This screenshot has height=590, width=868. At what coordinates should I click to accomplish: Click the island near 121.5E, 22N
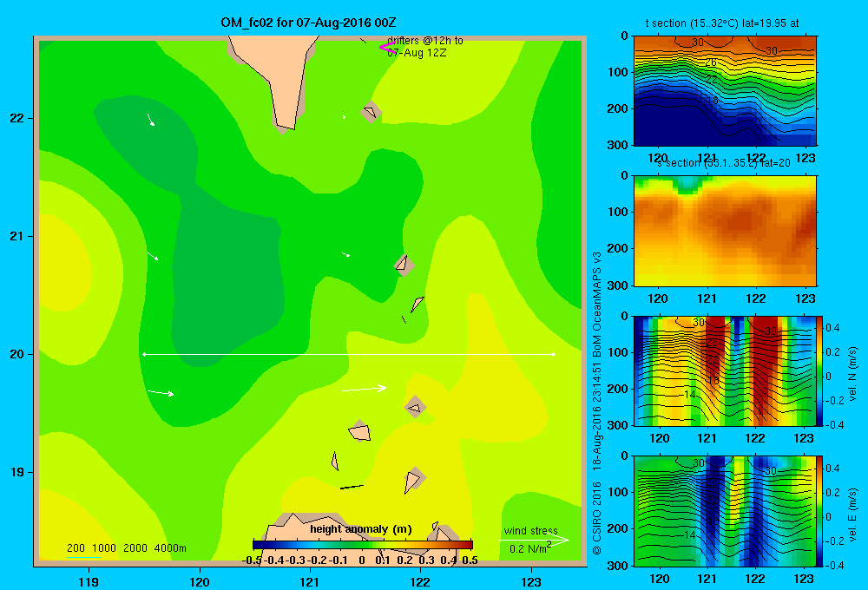click(x=371, y=112)
